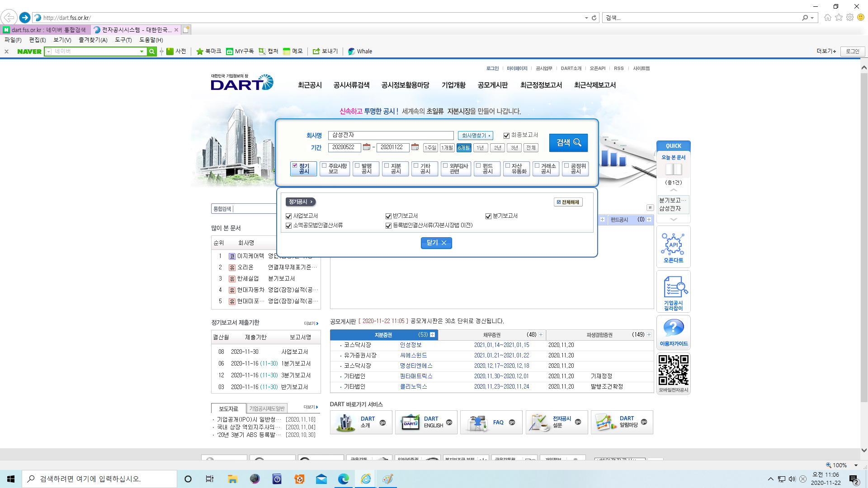Screen dimensions: 868x488
Task: Click the NAVER toolbar green search icon
Action: click(152, 52)
